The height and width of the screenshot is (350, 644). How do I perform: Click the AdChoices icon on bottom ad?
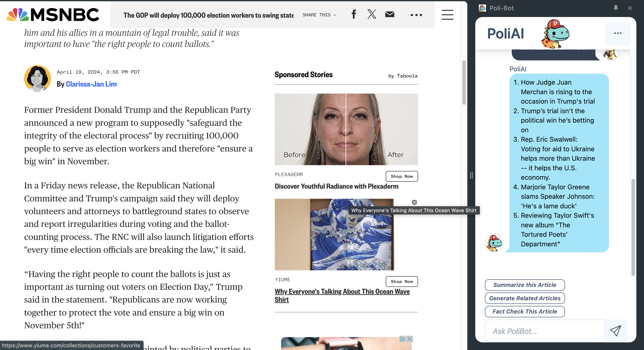[403, 339]
